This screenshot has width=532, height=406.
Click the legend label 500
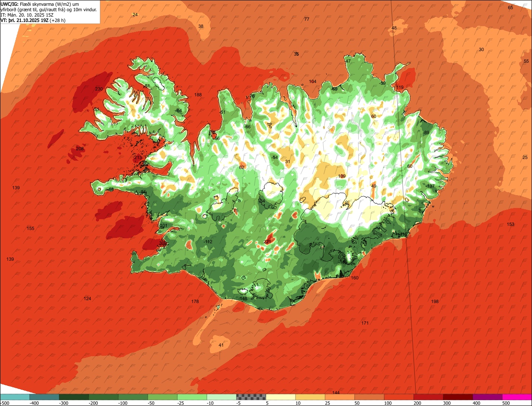click(505, 403)
